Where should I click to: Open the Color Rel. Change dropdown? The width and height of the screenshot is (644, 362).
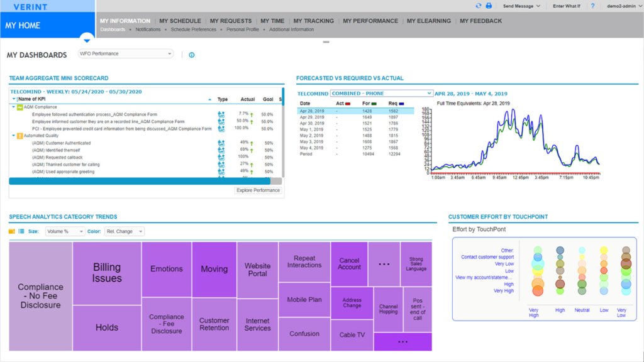[125, 231]
